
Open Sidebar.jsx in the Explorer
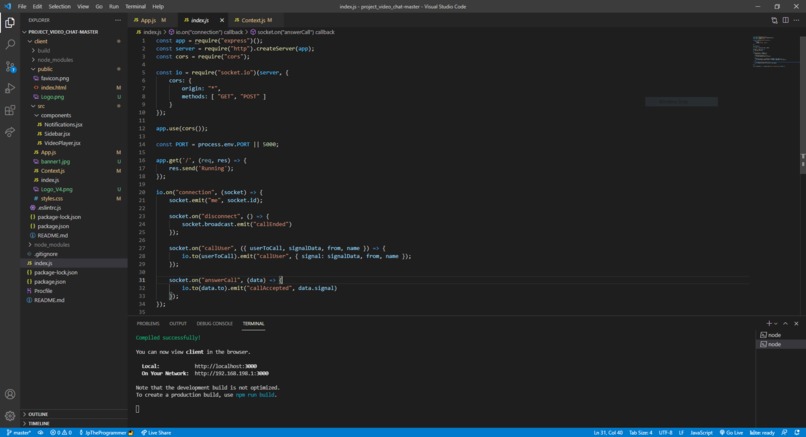(x=57, y=134)
